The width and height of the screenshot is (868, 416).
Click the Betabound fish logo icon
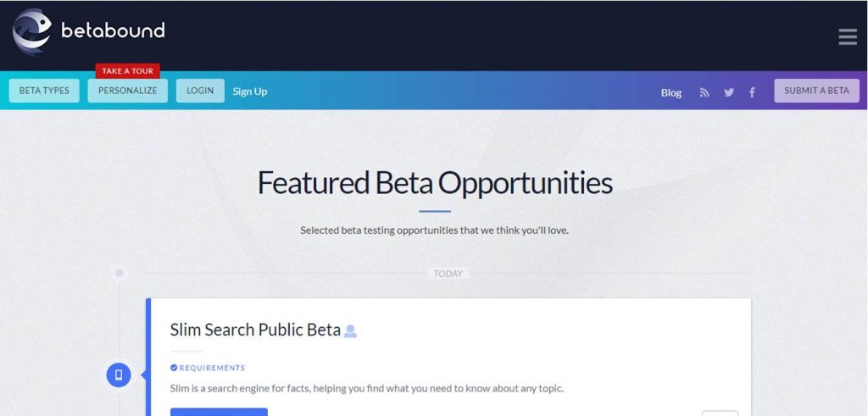point(32,33)
